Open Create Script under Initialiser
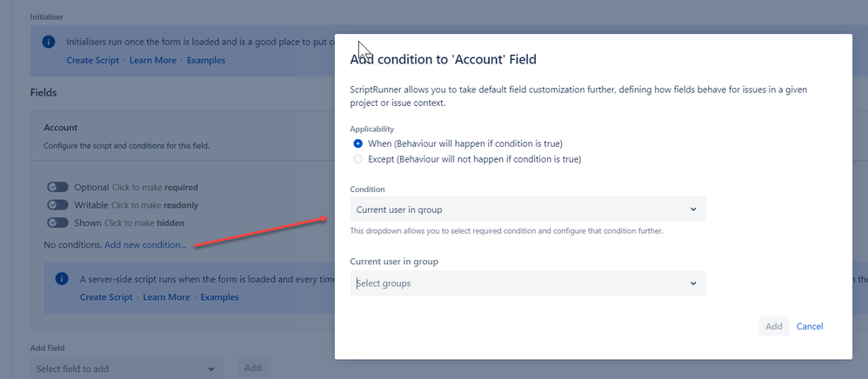868x379 pixels. click(92, 60)
